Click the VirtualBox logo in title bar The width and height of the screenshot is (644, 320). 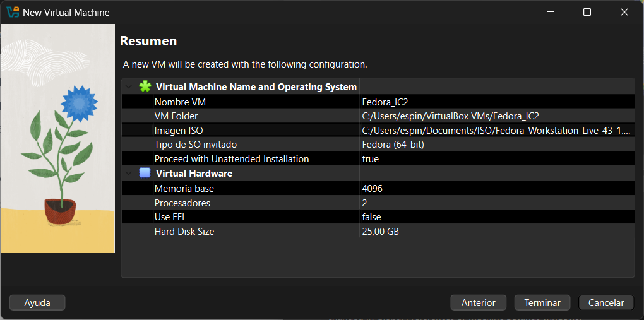12,12
